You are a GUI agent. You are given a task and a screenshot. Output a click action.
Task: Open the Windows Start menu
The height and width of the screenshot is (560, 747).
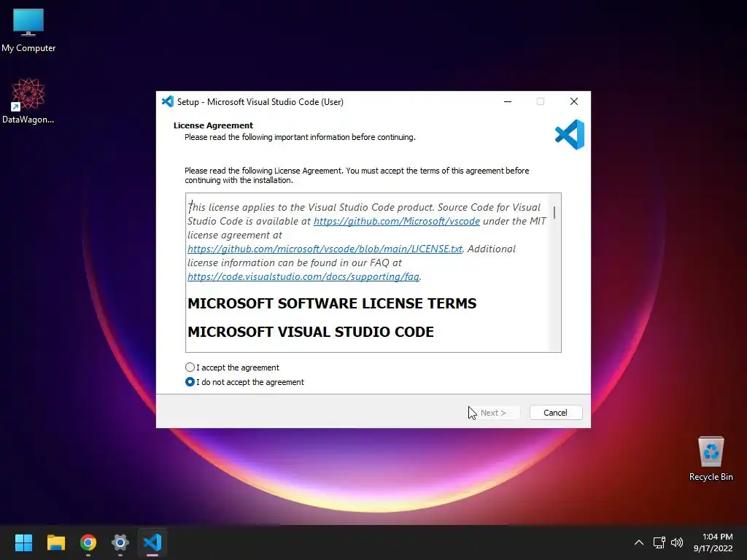click(x=23, y=542)
